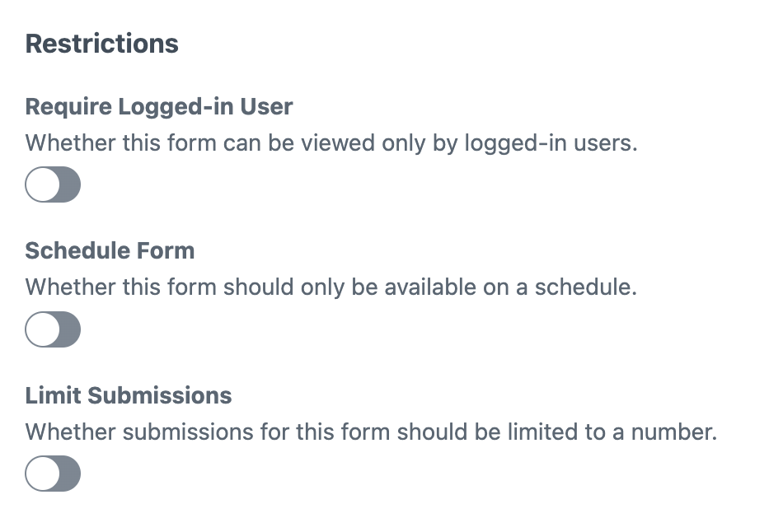Select the Require Logged-in User label
The width and height of the screenshot is (783, 532).
(159, 106)
